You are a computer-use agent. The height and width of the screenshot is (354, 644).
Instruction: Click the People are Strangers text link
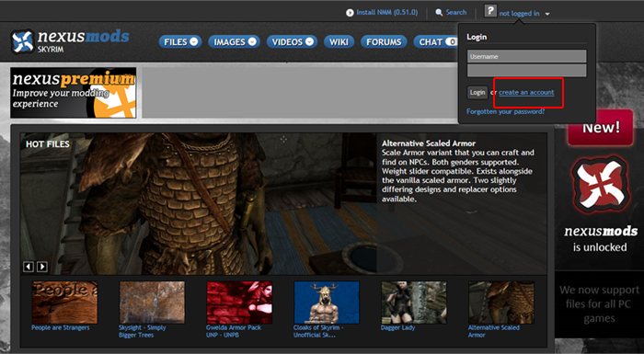click(x=61, y=327)
